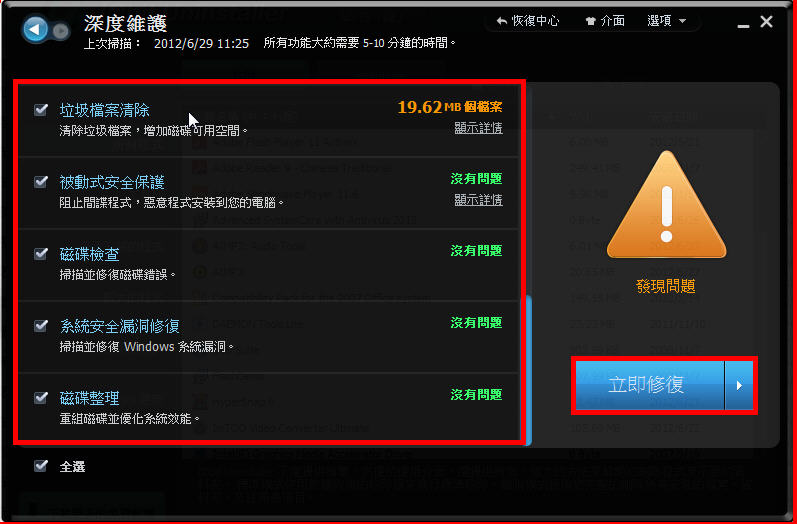Viewport: 797px width, 524px height.
Task: Click the grey forward arrow button
Action: point(62,31)
